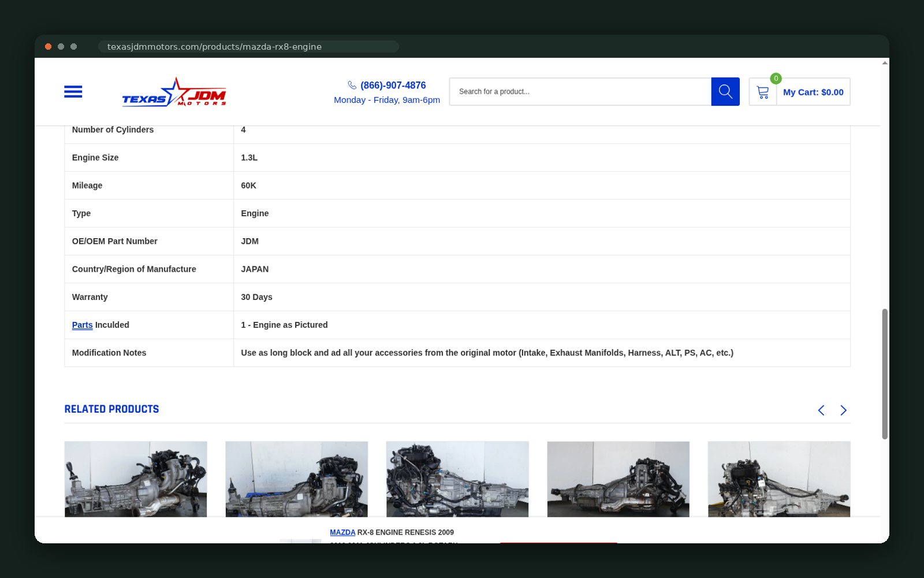924x578 pixels.
Task: Select the 'Engine Size' label cell
Action: (x=149, y=157)
